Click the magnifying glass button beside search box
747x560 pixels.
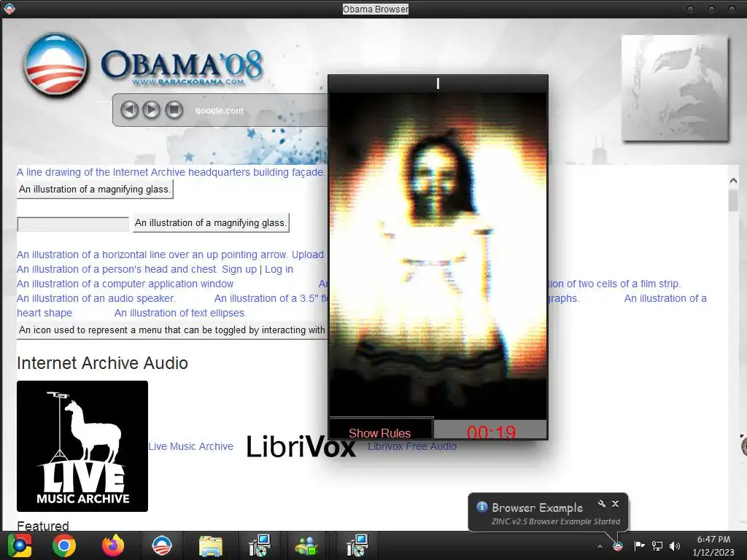coord(211,223)
